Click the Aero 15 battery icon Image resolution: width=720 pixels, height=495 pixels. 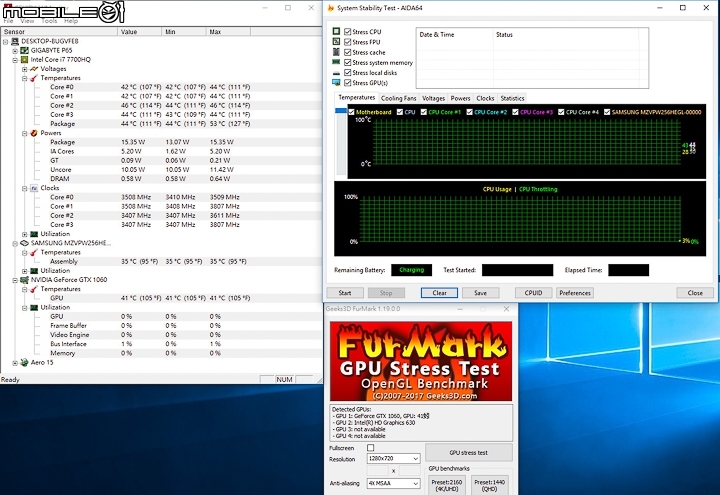24,363
